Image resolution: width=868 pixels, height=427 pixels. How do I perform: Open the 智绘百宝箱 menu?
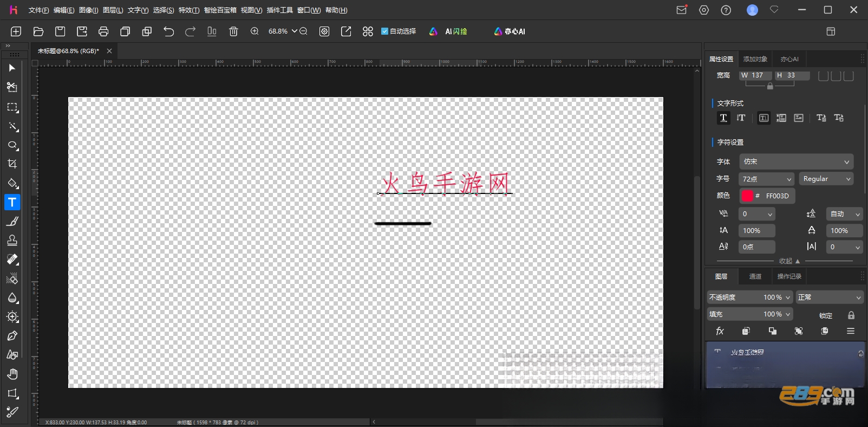[x=220, y=10]
